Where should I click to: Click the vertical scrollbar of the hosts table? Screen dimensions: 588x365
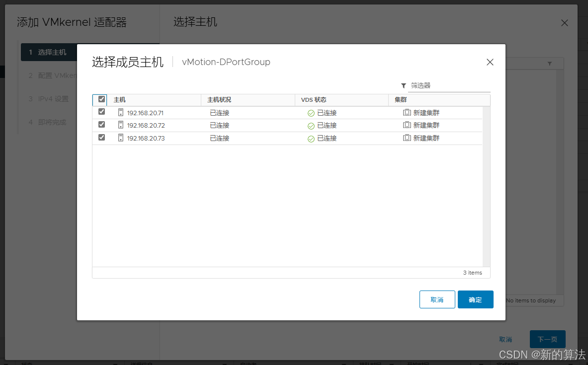point(487,187)
